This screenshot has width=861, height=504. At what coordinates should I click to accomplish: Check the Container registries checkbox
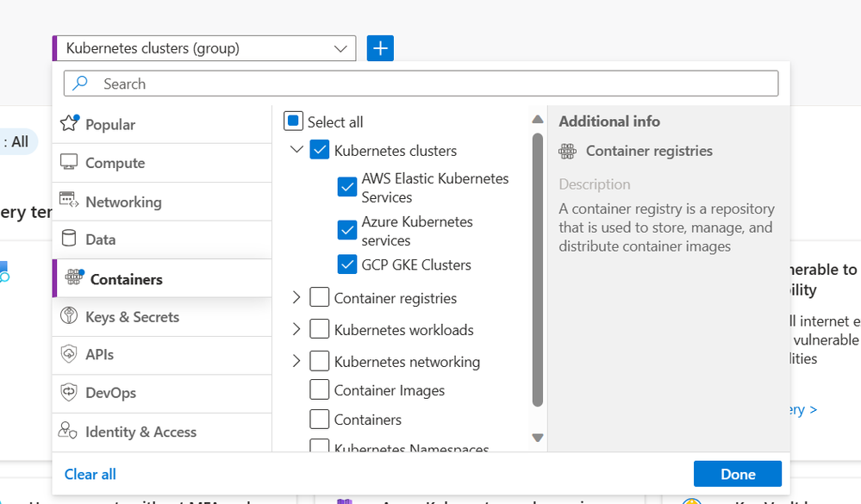pyautogui.click(x=320, y=297)
